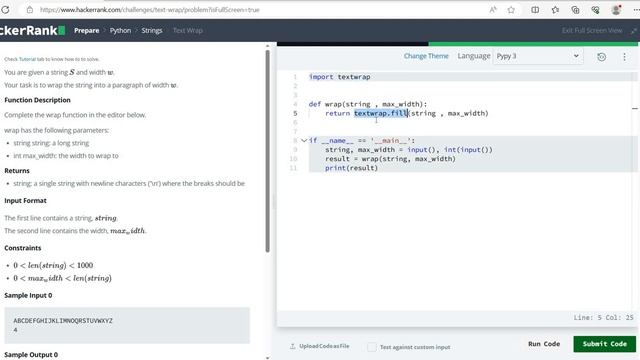Click the Text Wrap breadcrumb
The image size is (640, 360).
click(188, 30)
